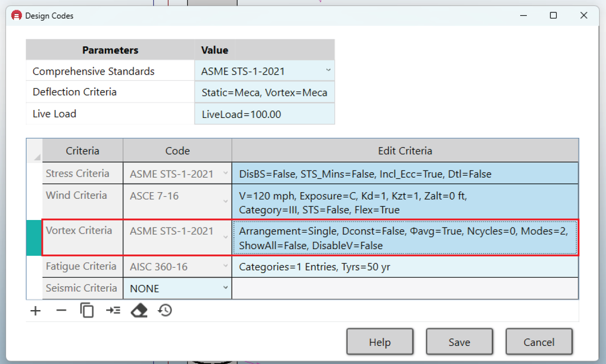Maximize the Design Codes window

553,15
